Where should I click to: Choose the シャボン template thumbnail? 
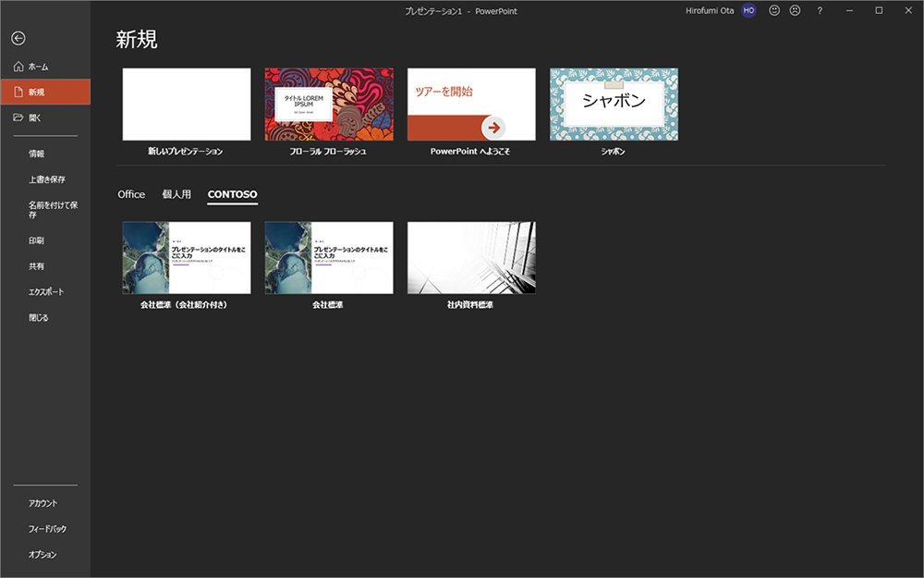pos(614,105)
